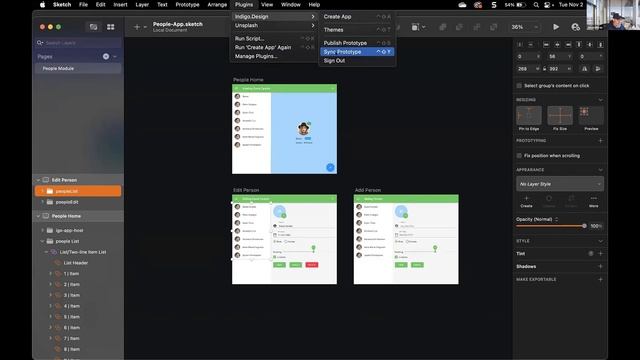
Task: Add a tint with plus icon
Action: pos(600,253)
